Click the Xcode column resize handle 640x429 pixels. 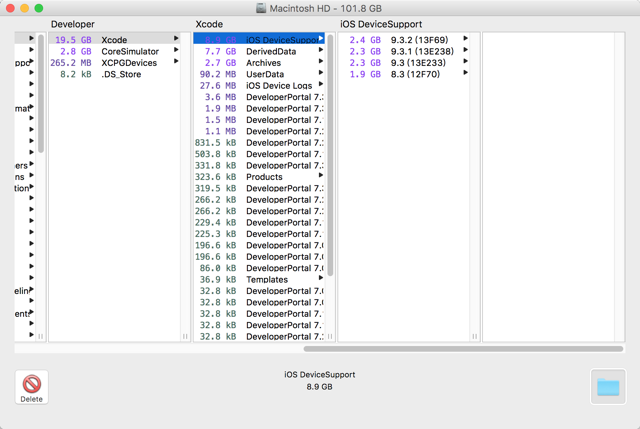pos(330,336)
